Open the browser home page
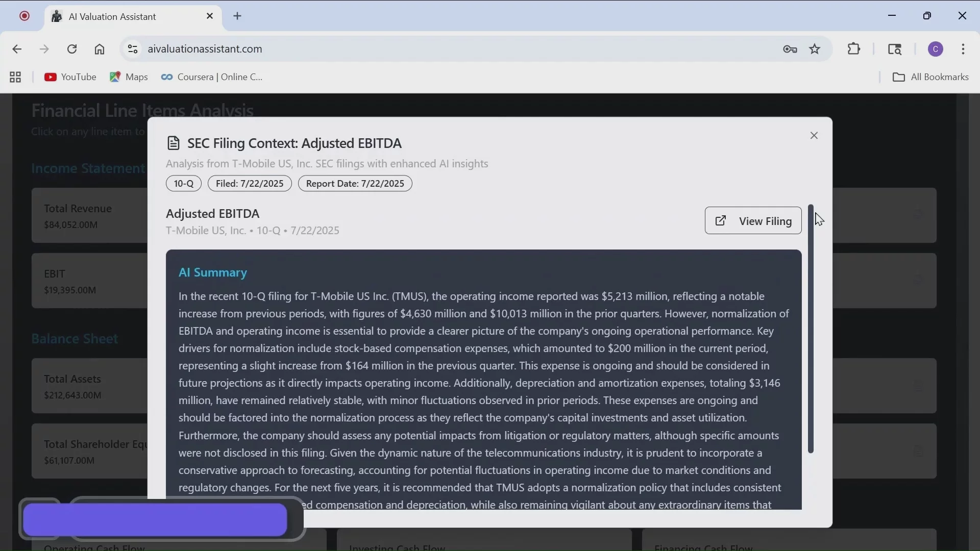This screenshot has width=980, height=551. pyautogui.click(x=100, y=49)
